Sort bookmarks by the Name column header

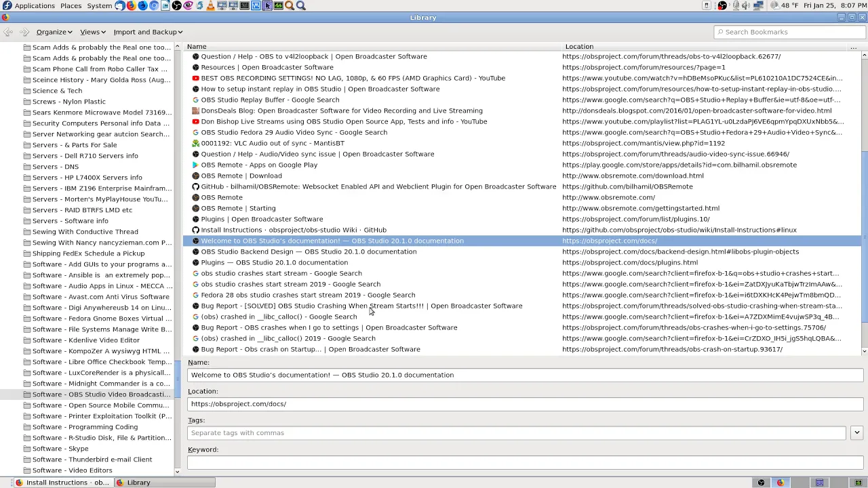point(373,47)
